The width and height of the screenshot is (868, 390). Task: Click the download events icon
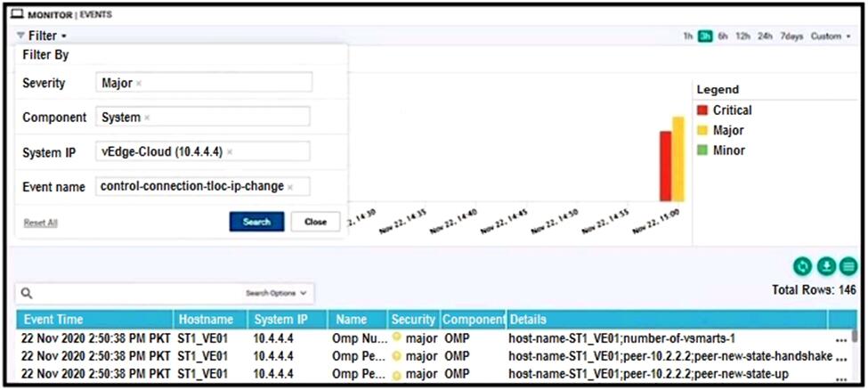pyautogui.click(x=826, y=265)
